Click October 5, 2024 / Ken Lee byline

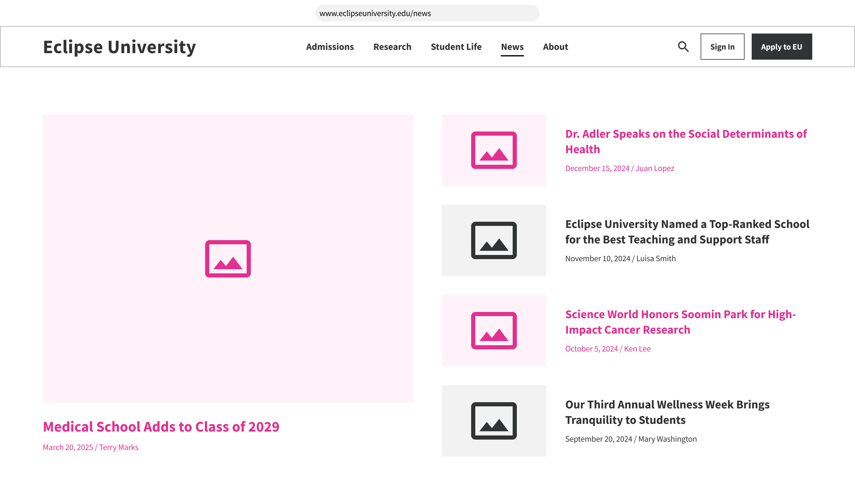coord(608,348)
